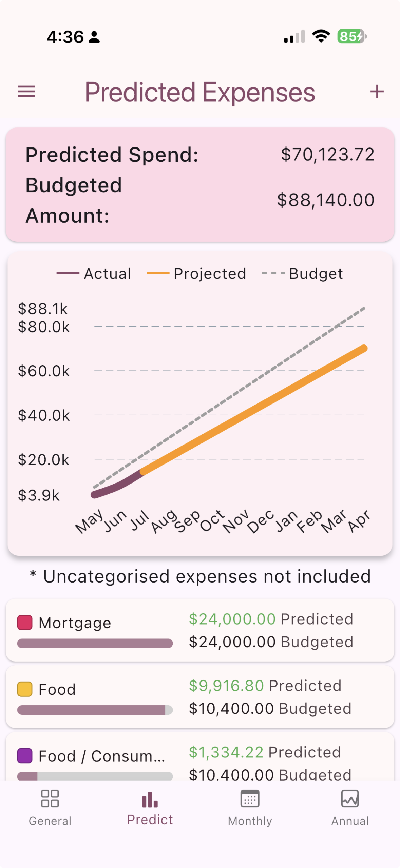Switch to the Annual tab label
Viewport: 400px width, 868px height.
[350, 821]
